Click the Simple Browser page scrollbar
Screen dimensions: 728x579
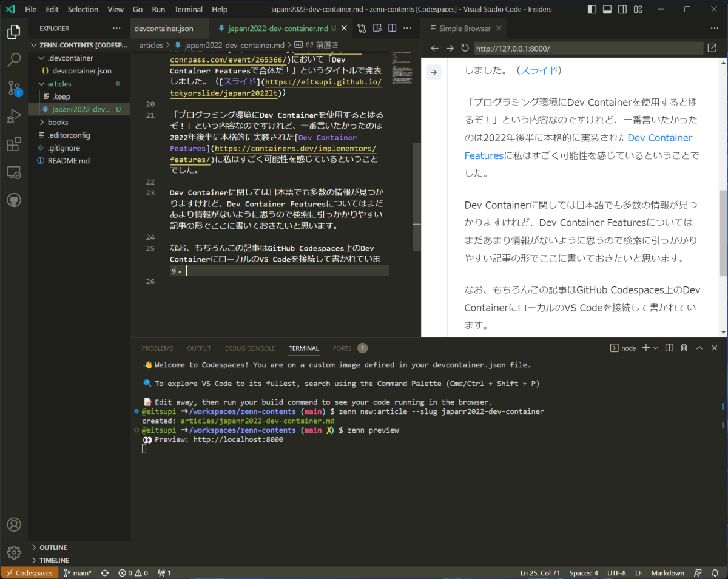pyautogui.click(x=723, y=232)
